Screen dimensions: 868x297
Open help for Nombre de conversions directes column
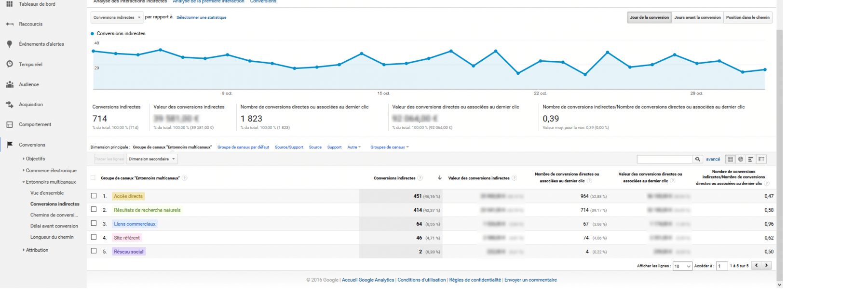[589, 181]
